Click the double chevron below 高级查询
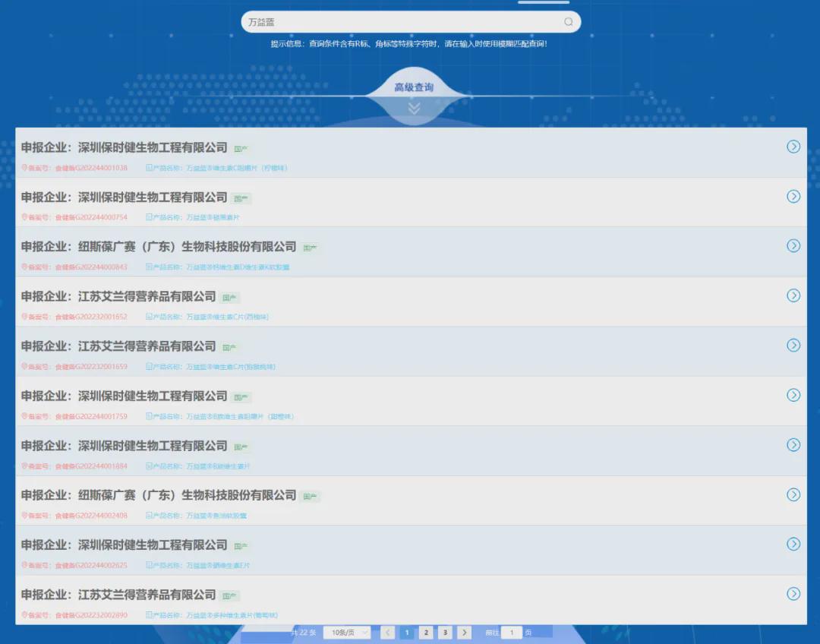Image resolution: width=820 pixels, height=644 pixels. tap(414, 109)
